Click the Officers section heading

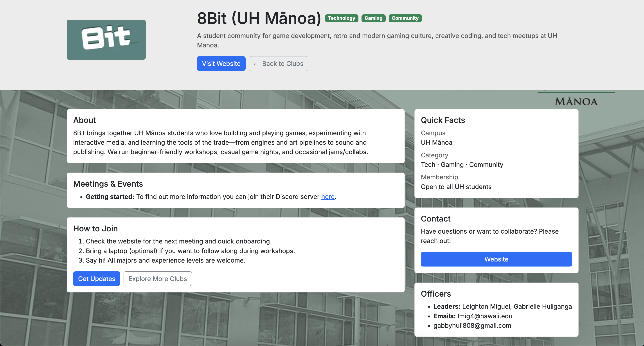click(436, 294)
